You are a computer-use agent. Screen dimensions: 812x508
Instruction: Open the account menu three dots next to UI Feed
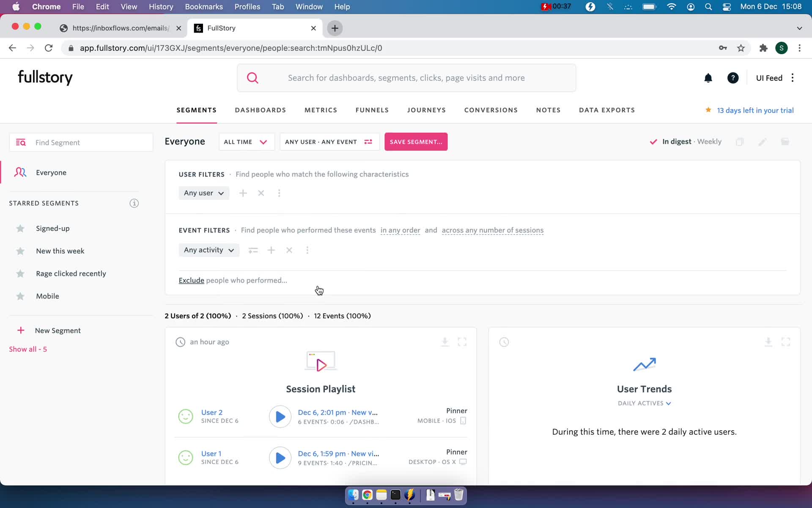tap(793, 78)
